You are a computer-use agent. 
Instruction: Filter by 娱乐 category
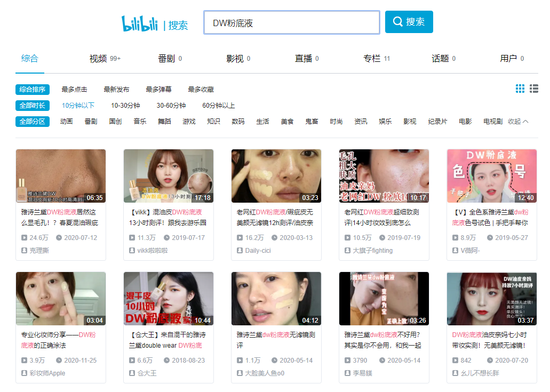click(x=386, y=122)
